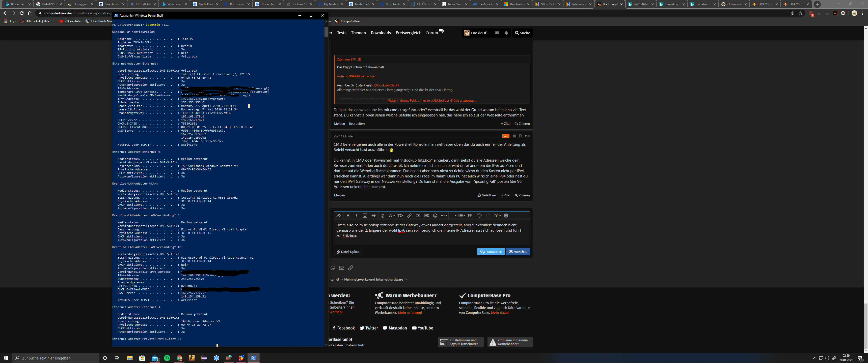Click the eraser remove-formatting icon

tap(339, 216)
